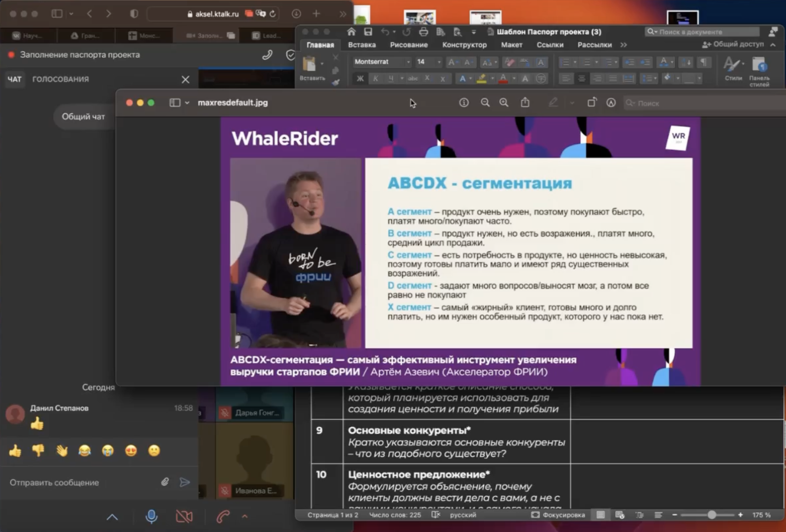The height and width of the screenshot is (532, 786).
Task: Send the chat message with arrow icon
Action: click(x=185, y=482)
